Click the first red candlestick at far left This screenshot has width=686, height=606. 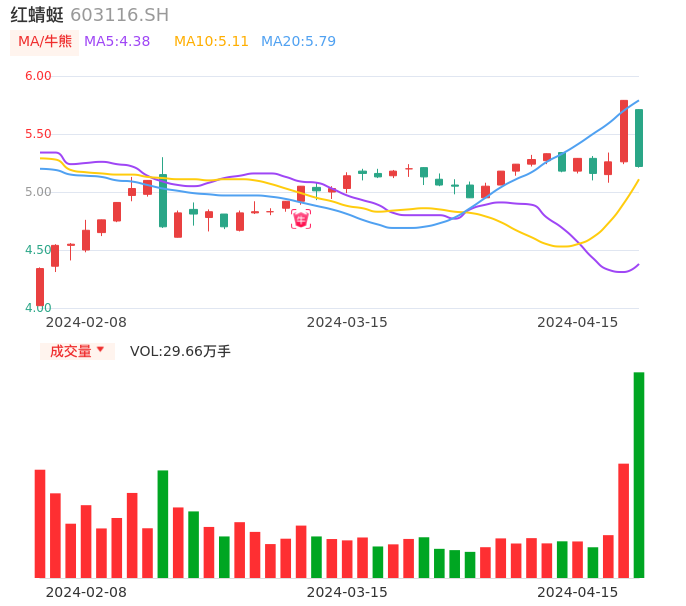click(40, 287)
